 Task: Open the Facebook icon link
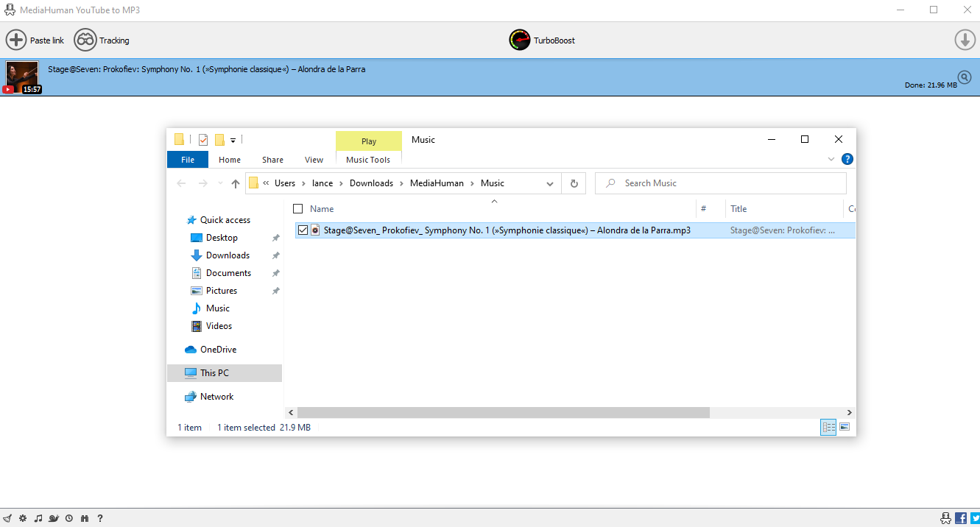click(961, 518)
